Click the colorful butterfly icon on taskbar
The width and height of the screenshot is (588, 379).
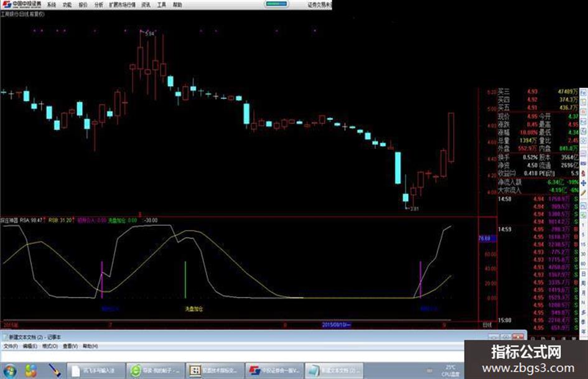click(x=30, y=371)
